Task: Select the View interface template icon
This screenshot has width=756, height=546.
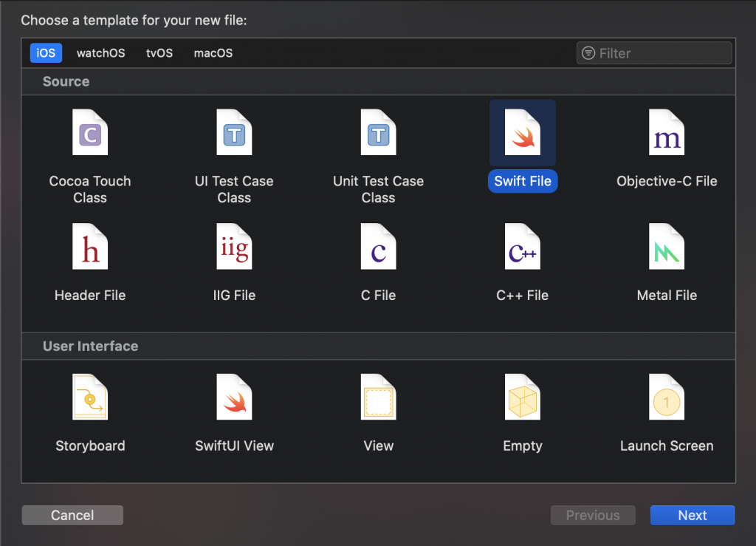Action: (x=379, y=397)
